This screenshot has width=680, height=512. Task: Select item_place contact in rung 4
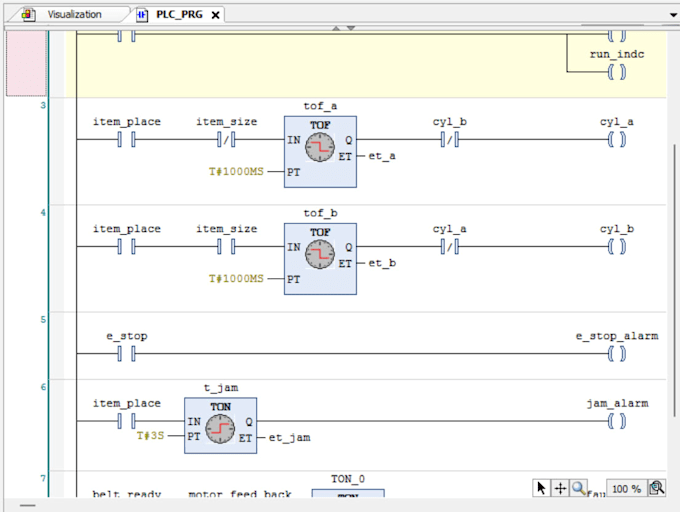point(126,247)
